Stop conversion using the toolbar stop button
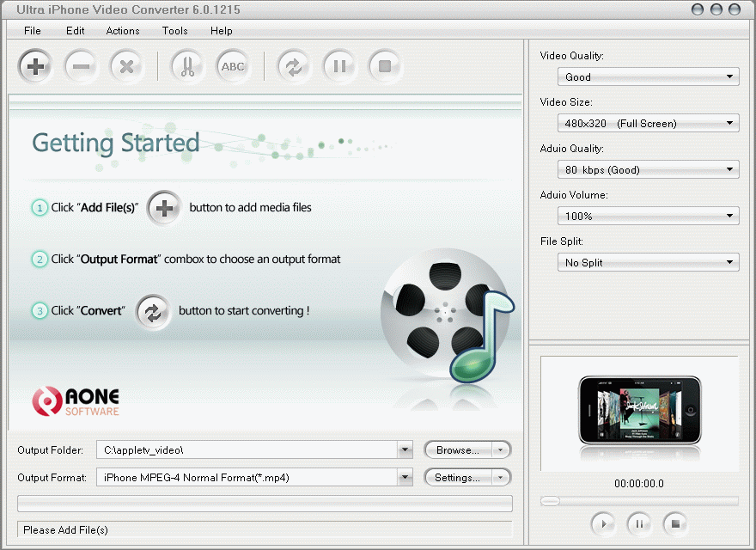Image resolution: width=756 pixels, height=550 pixels. point(385,66)
